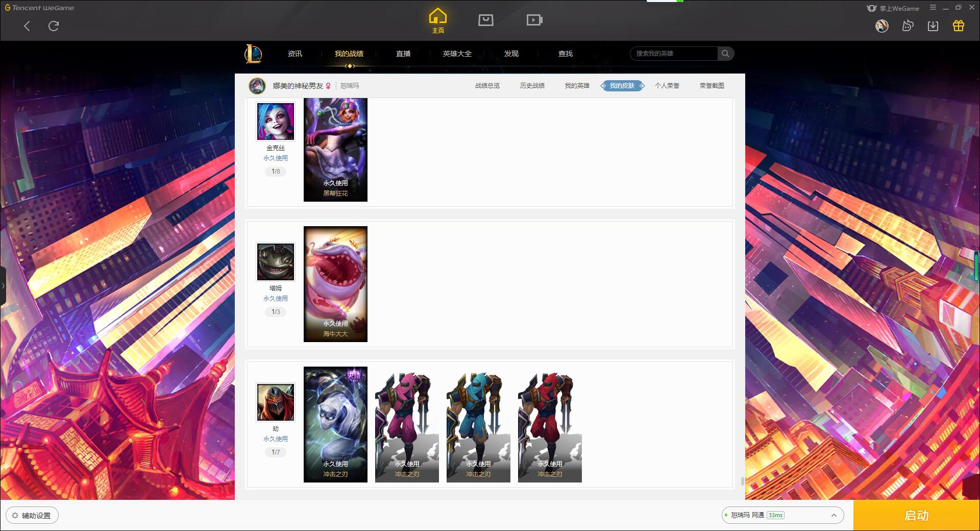Open the store bag icon
980x531 pixels.
pyautogui.click(x=485, y=20)
